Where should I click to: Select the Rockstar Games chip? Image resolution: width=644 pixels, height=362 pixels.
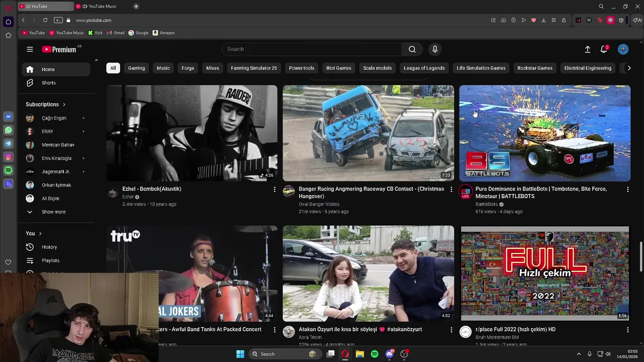[x=535, y=68]
